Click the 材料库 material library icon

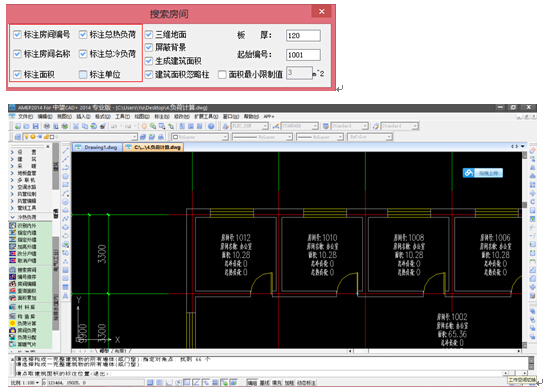click(x=12, y=307)
